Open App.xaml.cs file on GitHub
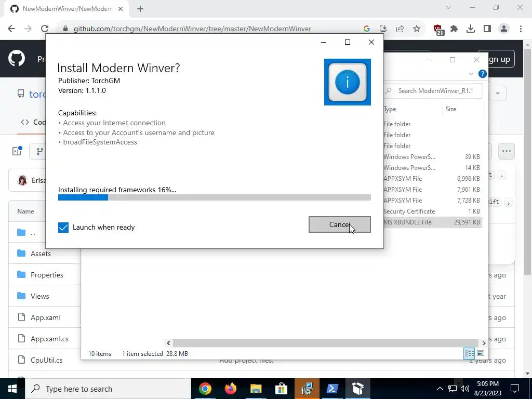The image size is (532, 399). pyautogui.click(x=49, y=339)
